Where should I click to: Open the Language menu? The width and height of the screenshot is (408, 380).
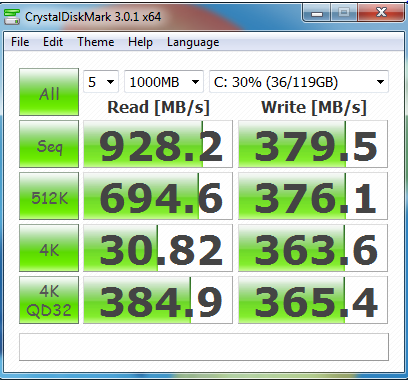(x=193, y=42)
